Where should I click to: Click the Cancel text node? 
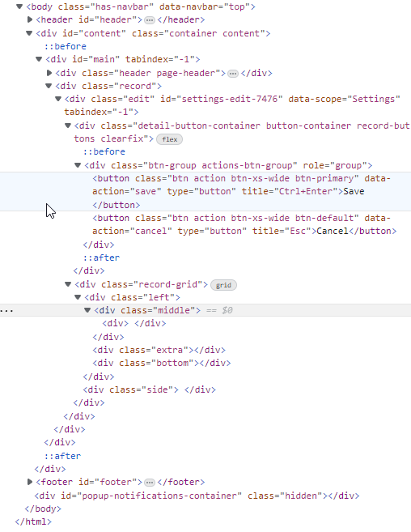click(333, 231)
